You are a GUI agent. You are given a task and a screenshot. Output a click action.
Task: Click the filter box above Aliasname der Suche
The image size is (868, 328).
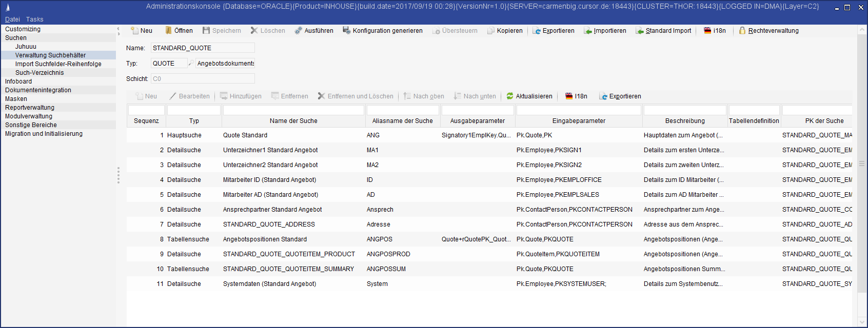[403, 110]
